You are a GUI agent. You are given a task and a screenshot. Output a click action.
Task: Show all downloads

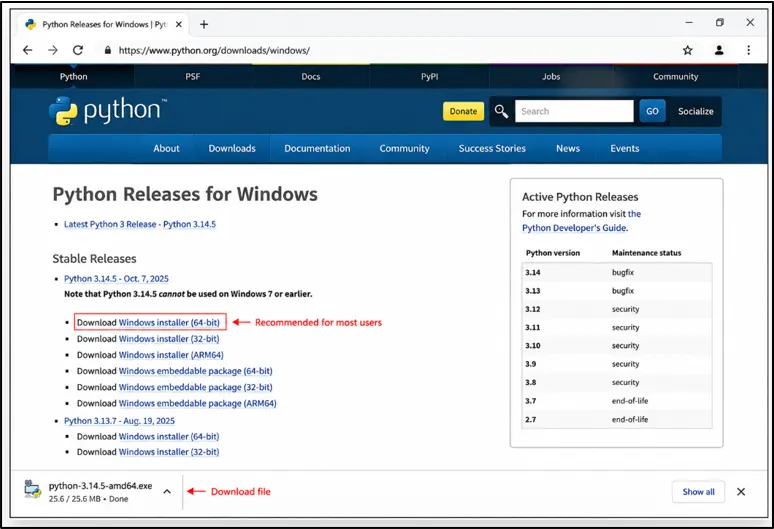pyautogui.click(x=698, y=491)
